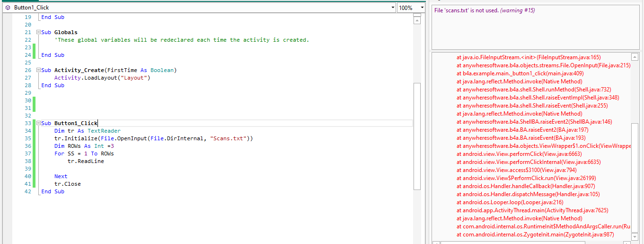The image size is (644, 244).
Task: Click the 'Dim ROWs As Int =3' line
Action: point(84,146)
